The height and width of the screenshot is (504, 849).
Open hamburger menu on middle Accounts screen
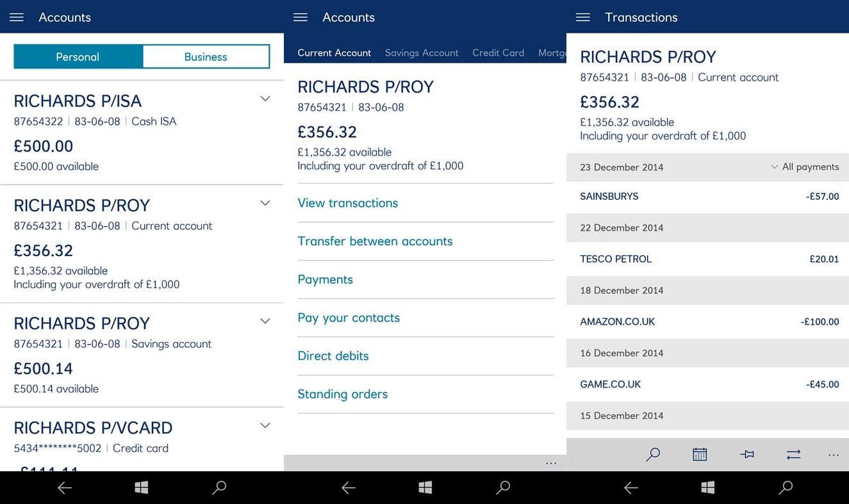pyautogui.click(x=301, y=17)
